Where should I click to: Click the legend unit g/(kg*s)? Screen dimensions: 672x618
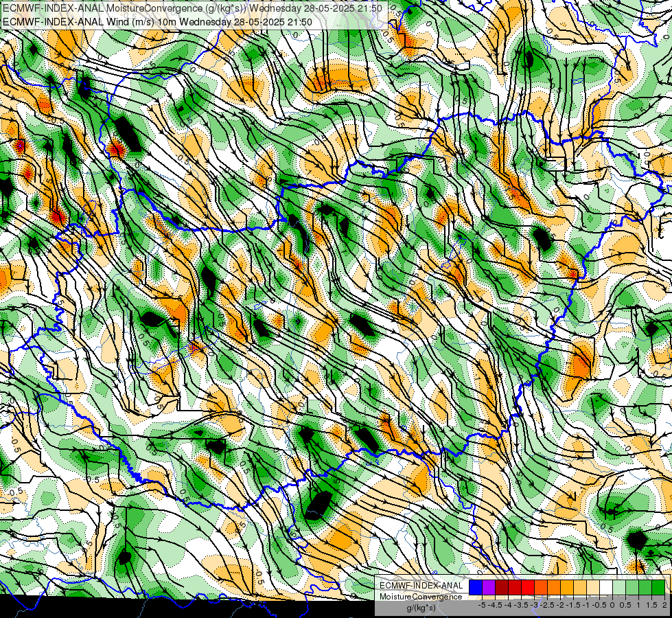tap(421, 608)
